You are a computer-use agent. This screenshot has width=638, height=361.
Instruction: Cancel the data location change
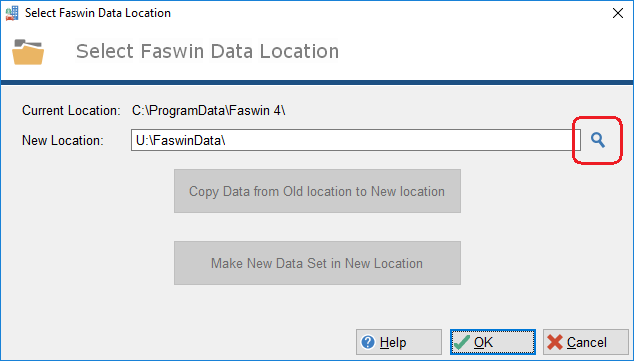click(586, 342)
